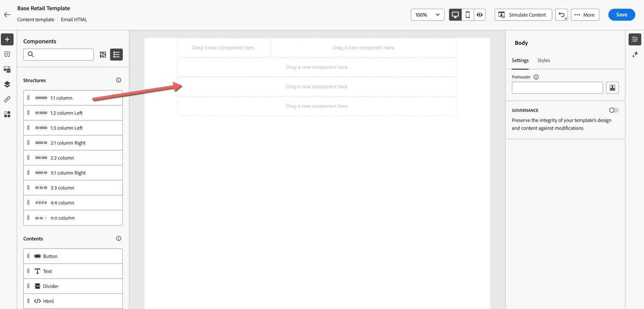The height and width of the screenshot is (309, 644).
Task: Click the Base Retail Template title
Action: click(x=43, y=8)
